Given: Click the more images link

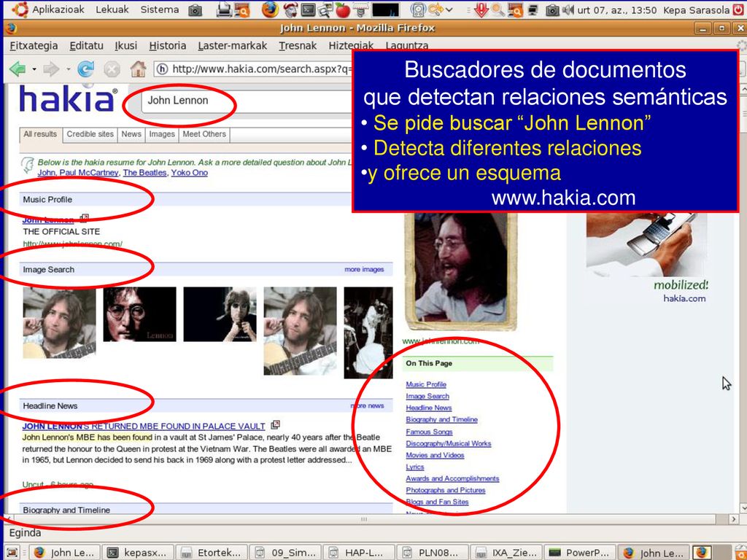Looking at the screenshot, I should [364, 270].
